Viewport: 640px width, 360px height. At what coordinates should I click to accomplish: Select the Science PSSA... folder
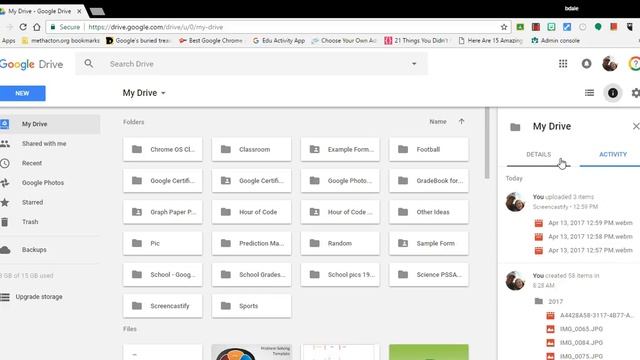click(429, 275)
